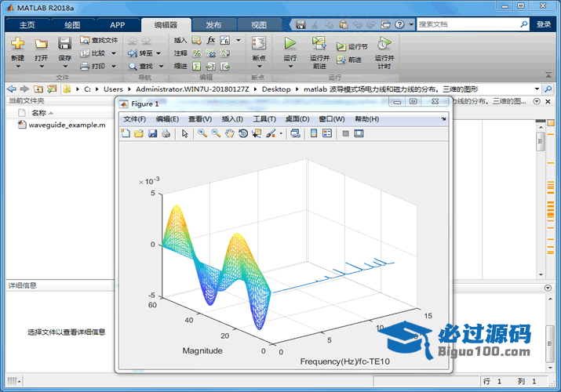
Task: Click the print figure icon
Action: tap(166, 133)
